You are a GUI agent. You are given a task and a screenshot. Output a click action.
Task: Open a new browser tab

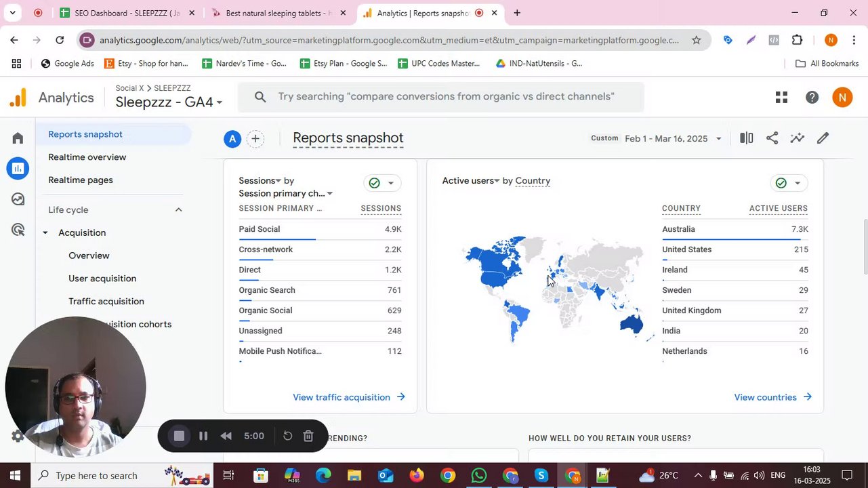pyautogui.click(x=517, y=13)
